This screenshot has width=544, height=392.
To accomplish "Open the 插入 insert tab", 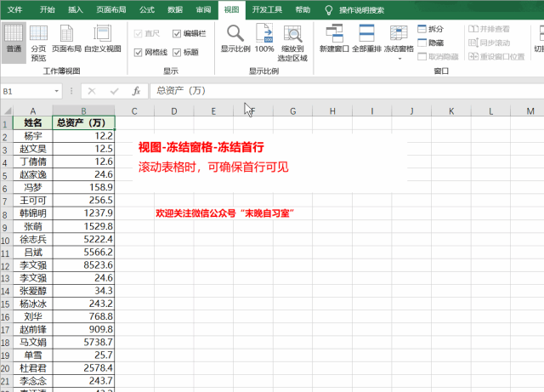I will tap(76, 9).
